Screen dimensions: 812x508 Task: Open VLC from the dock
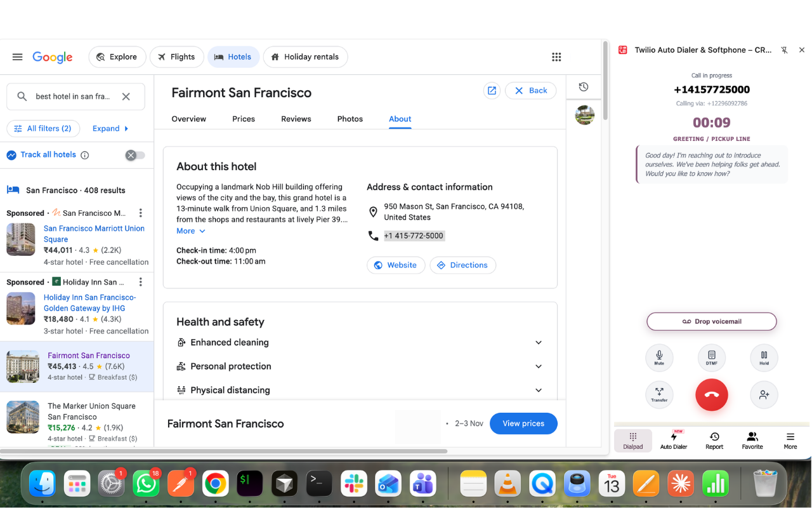(x=507, y=485)
